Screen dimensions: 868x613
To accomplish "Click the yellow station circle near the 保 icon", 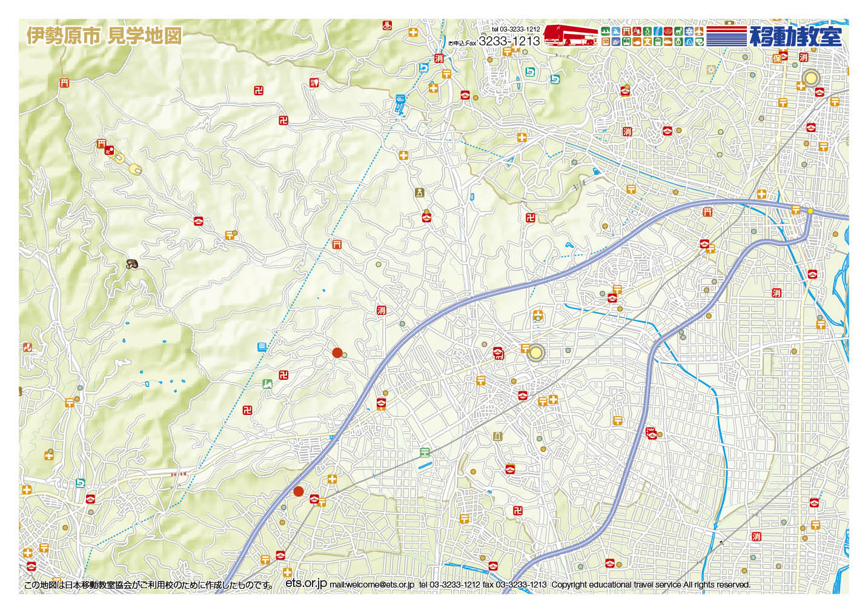I will 810,78.
